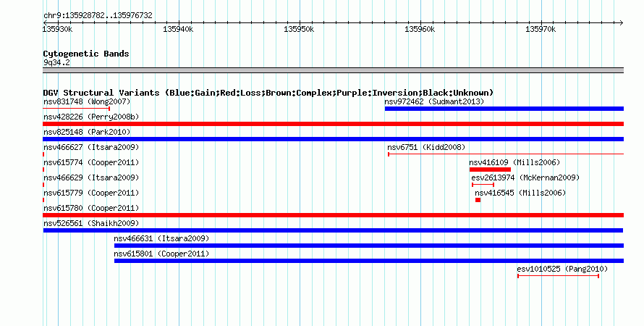Click the red span of esv2613974
The image size is (644, 326).
coord(483,185)
